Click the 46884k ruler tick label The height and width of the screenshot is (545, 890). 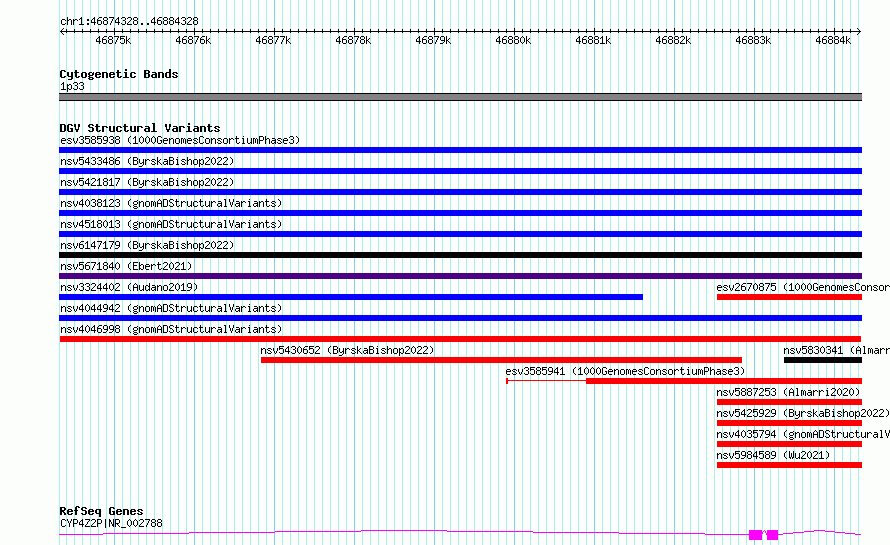point(833,41)
